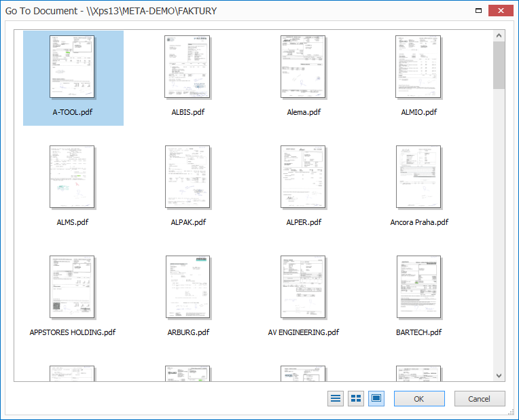Click the scrollbar down arrow
The width and height of the screenshot is (519, 420).
tap(499, 376)
